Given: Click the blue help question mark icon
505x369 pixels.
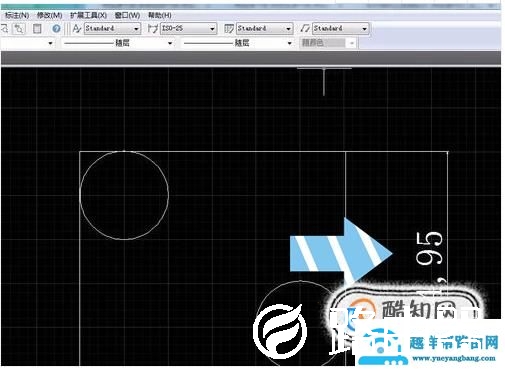Looking at the screenshot, I should [x=56, y=29].
